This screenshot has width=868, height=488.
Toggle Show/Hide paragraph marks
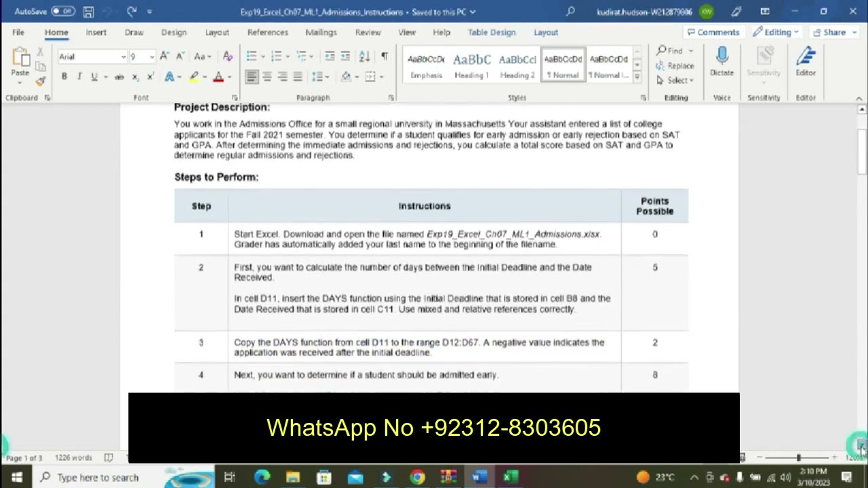click(384, 56)
